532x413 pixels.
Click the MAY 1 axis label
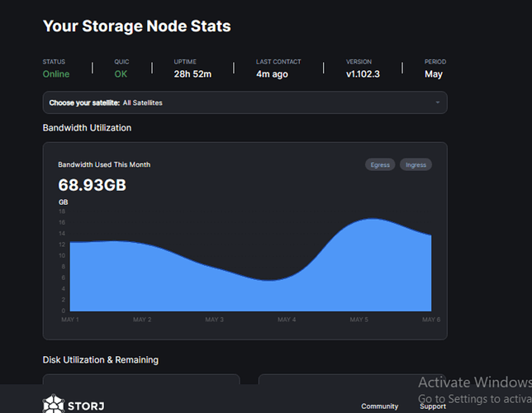click(69, 319)
